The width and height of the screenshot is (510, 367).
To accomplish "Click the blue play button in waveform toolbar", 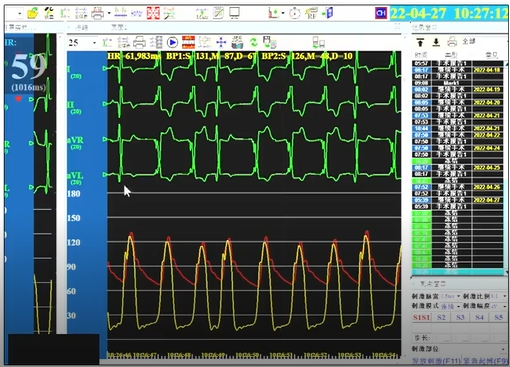I will pos(172,43).
